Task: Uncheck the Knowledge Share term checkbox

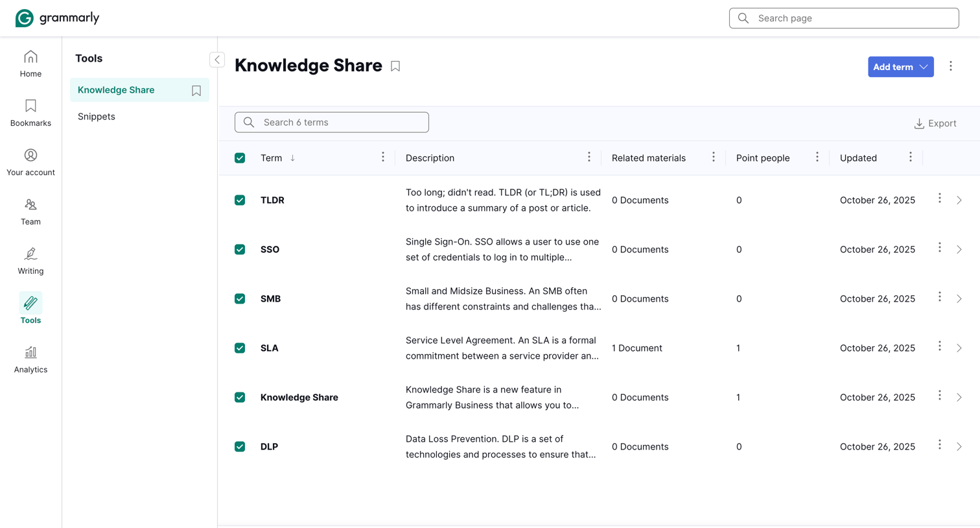Action: (x=240, y=398)
